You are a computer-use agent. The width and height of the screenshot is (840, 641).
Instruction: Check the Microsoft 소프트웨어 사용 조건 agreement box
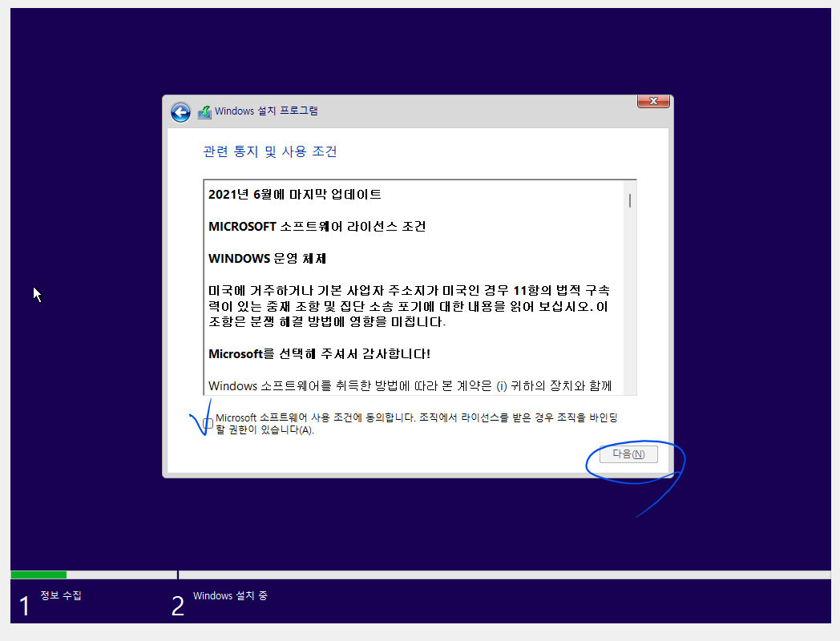click(x=208, y=424)
